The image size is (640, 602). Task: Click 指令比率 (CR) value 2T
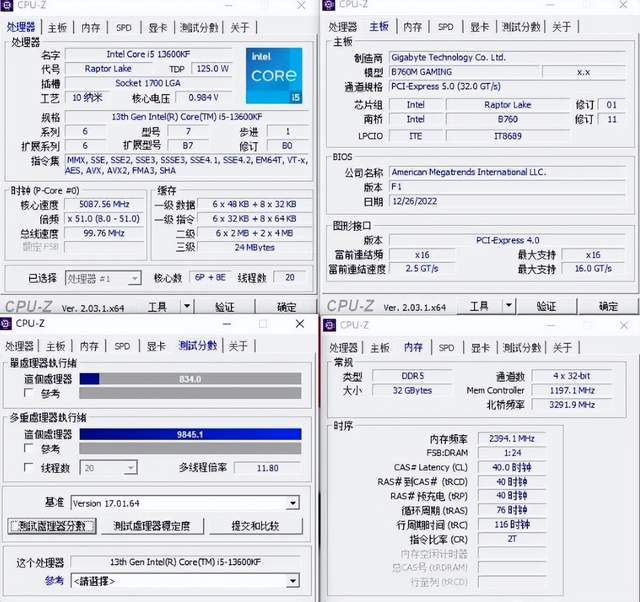512,539
